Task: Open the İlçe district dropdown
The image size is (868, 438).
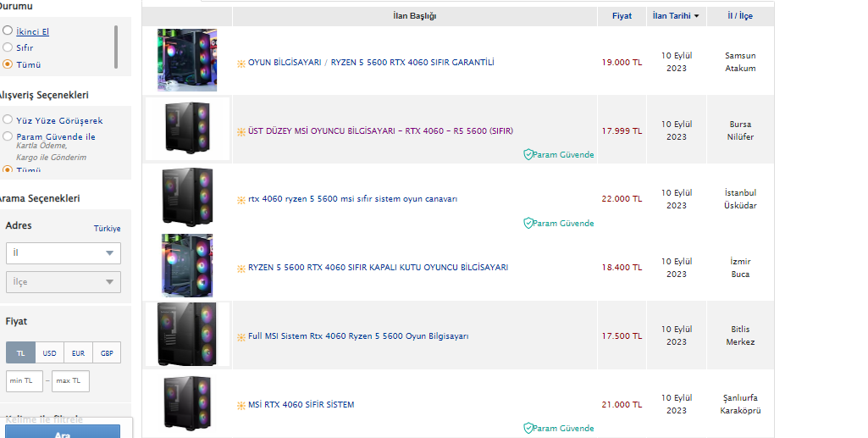Action: point(64,282)
